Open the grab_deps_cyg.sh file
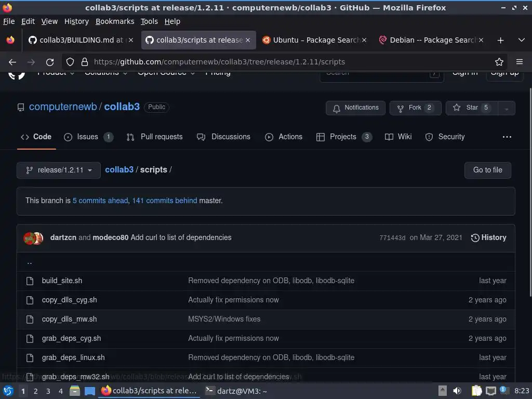 coord(72,338)
